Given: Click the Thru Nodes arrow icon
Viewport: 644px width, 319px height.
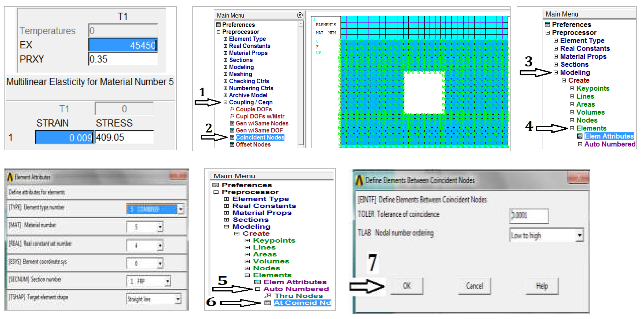Looking at the screenshot, I should [x=268, y=296].
